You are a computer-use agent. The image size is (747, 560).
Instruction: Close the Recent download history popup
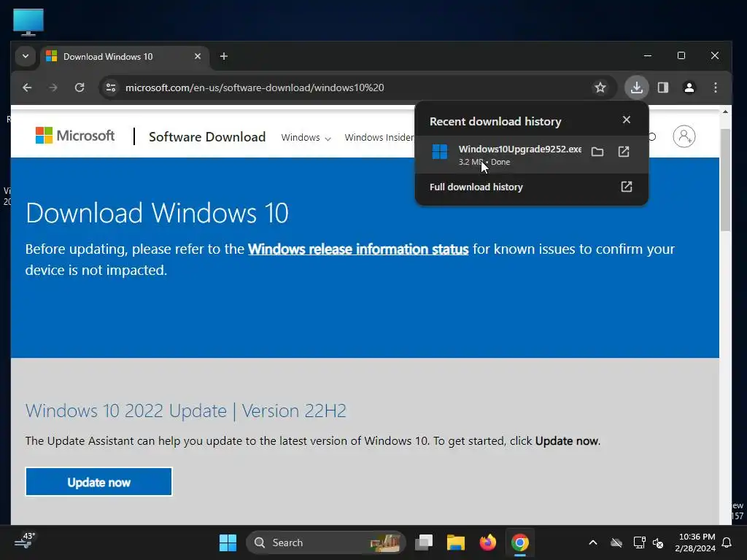click(627, 120)
